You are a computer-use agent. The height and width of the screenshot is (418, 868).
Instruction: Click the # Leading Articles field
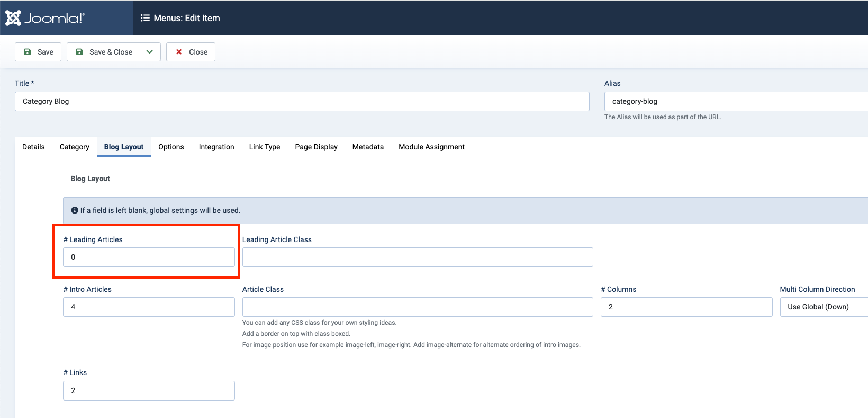coord(149,257)
